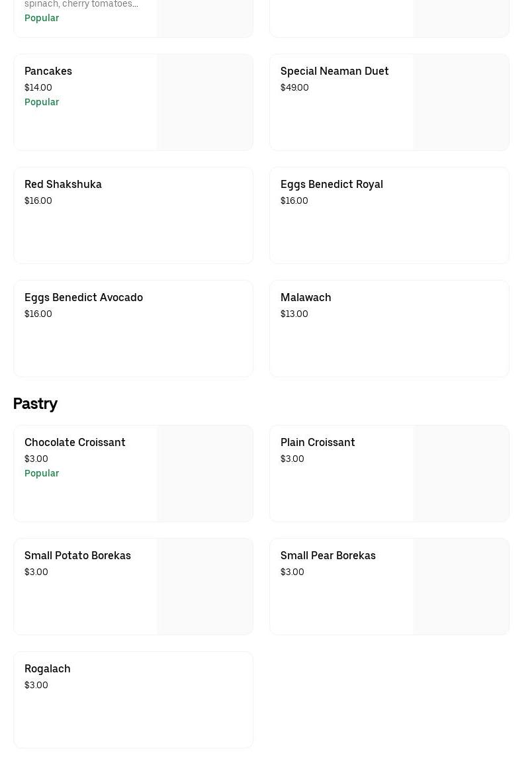The image size is (532, 765).
Task: Click the Pancakes image placeholder
Action: tap(204, 103)
